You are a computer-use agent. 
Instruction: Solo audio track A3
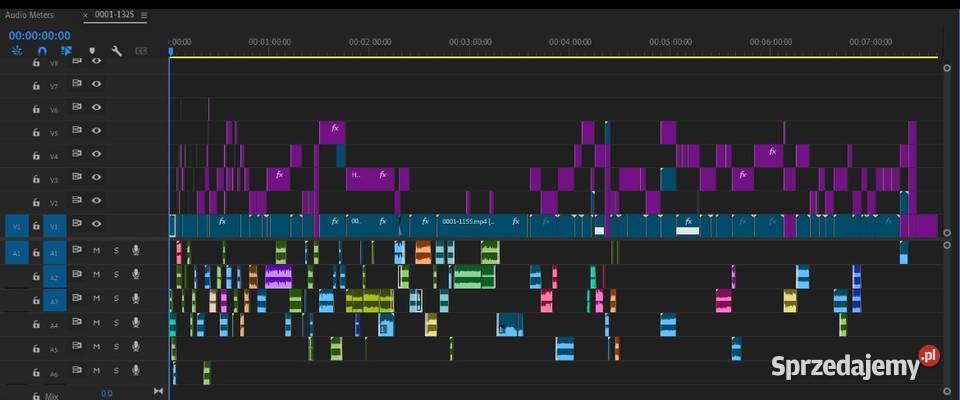click(x=115, y=298)
